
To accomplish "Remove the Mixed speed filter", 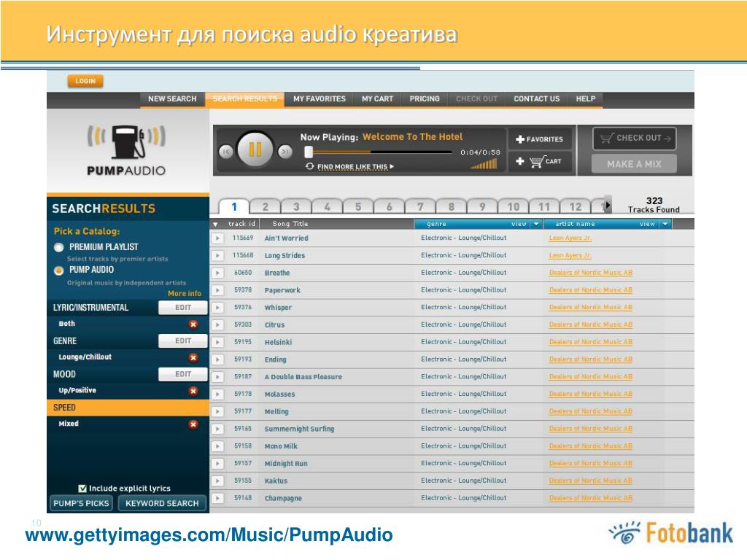I will [x=193, y=424].
